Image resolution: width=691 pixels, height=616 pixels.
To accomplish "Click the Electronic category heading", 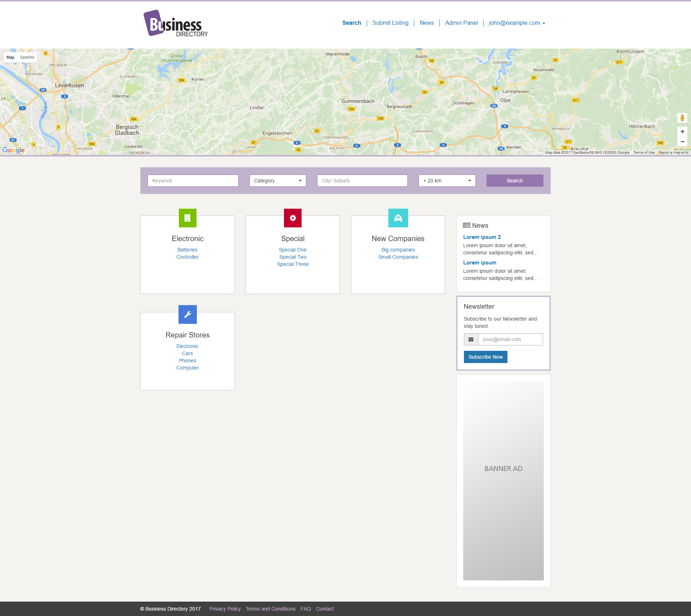I will click(188, 239).
